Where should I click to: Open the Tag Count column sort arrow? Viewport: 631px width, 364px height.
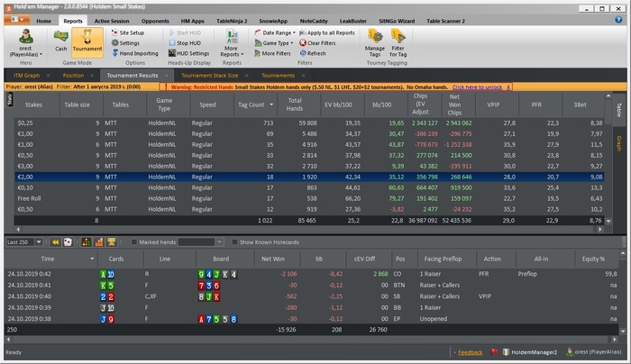tap(271, 105)
